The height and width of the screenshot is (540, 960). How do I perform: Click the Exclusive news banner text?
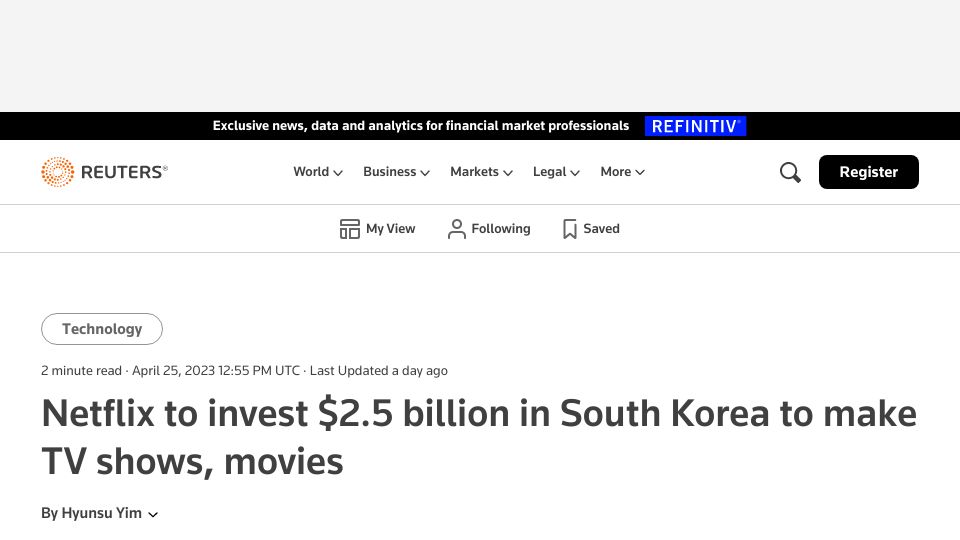[421, 126]
